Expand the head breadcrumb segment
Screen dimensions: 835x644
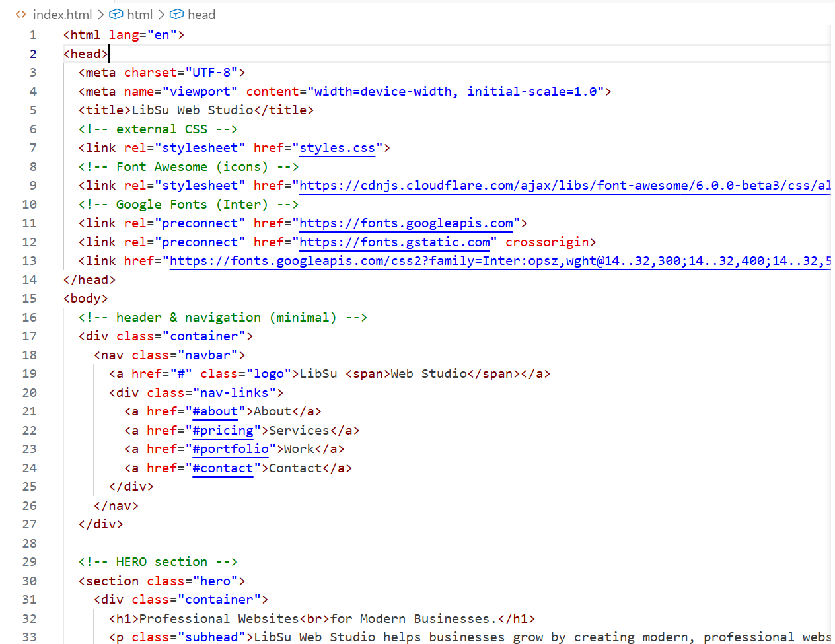pyautogui.click(x=201, y=15)
